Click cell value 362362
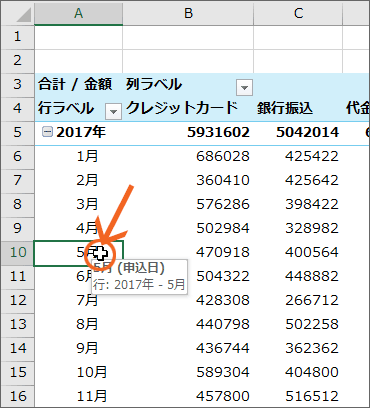 pyautogui.click(x=312, y=348)
